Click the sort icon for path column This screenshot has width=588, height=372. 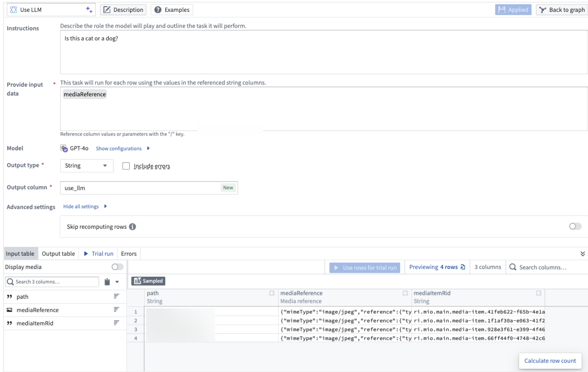pyautogui.click(x=116, y=296)
